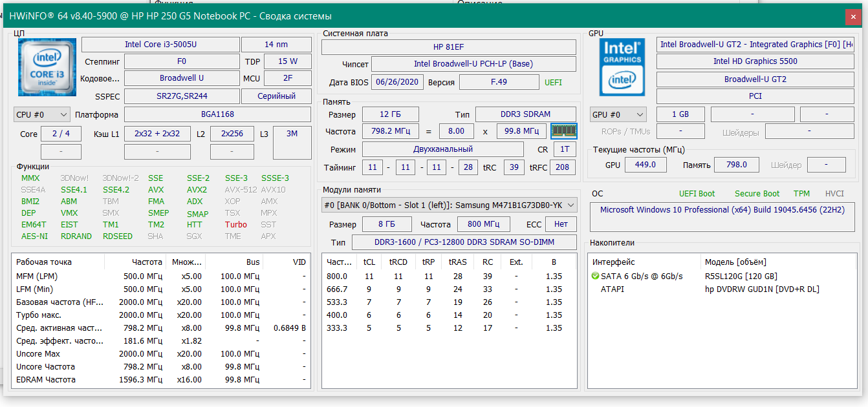The width and height of the screenshot is (868, 407).
Task: Click the Broadwell-U GT2 GPU codename field
Action: 755,79
